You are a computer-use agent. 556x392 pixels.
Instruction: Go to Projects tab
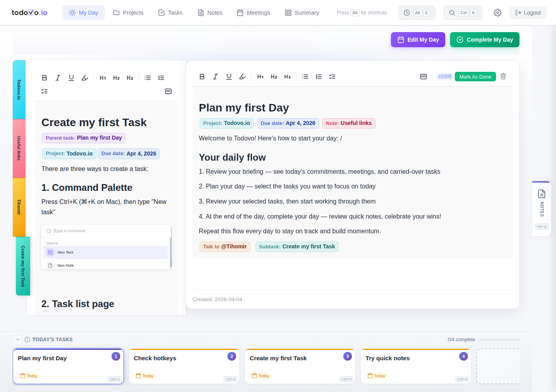(x=128, y=13)
